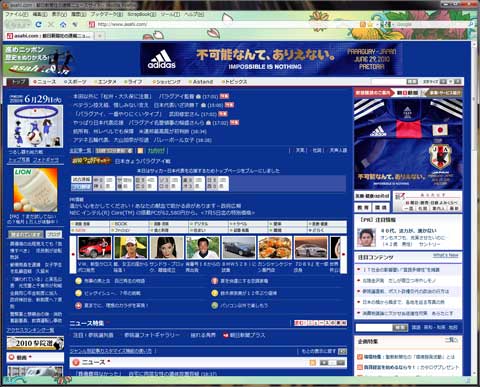
Task: Click the adidas banner advertisement
Action: (x=271, y=59)
